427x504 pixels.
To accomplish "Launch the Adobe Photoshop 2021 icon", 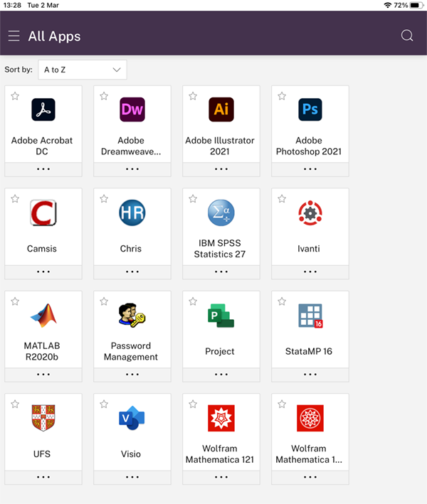I will [310, 109].
